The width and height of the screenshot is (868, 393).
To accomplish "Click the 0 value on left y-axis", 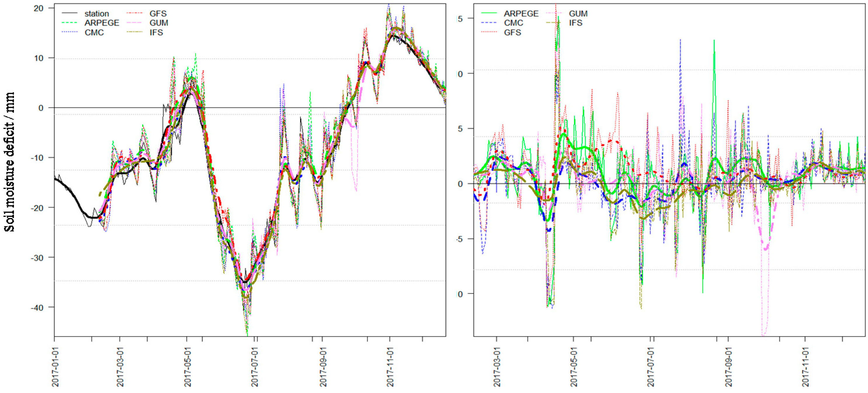I will coord(41,108).
